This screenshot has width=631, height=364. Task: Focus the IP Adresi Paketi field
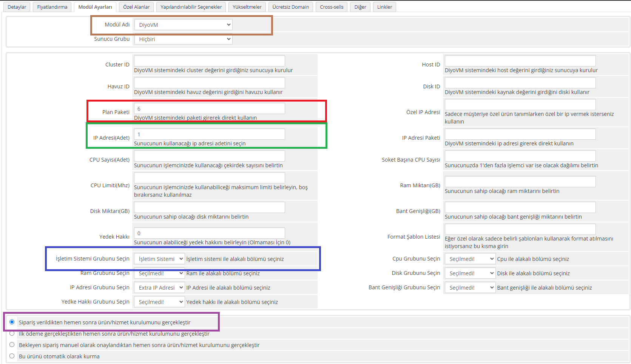point(520,134)
